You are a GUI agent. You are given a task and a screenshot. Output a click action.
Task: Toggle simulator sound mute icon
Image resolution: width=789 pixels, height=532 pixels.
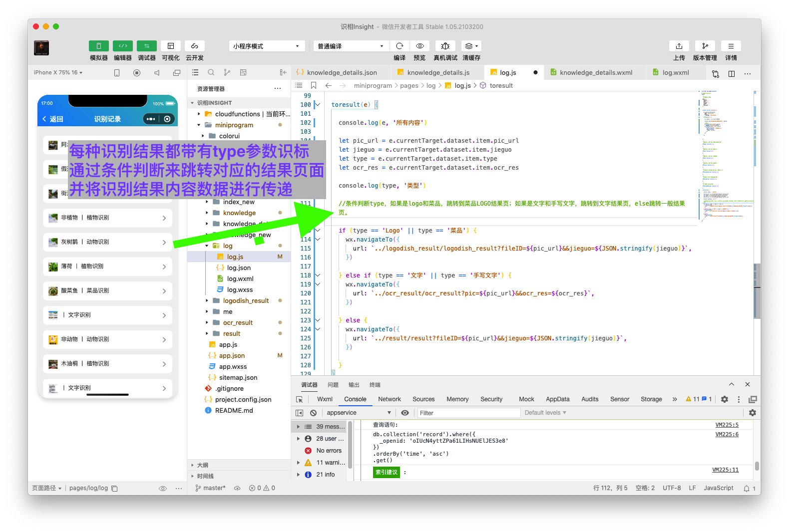point(157,73)
